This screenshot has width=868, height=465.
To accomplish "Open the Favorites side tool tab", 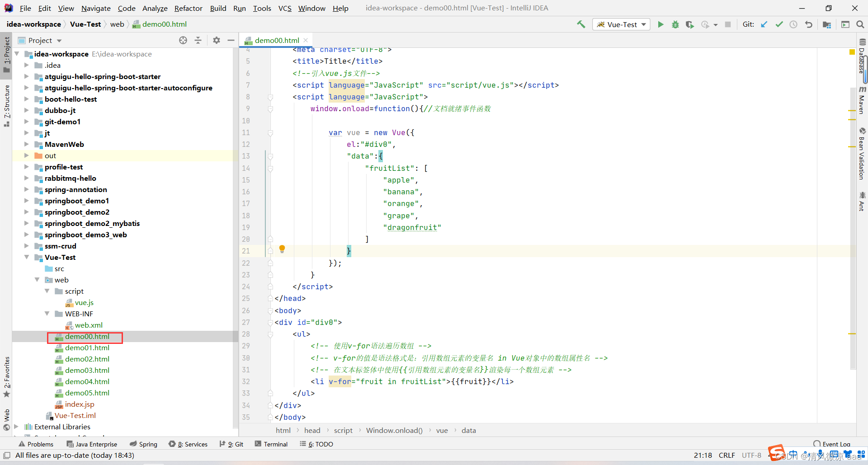I will (6, 377).
